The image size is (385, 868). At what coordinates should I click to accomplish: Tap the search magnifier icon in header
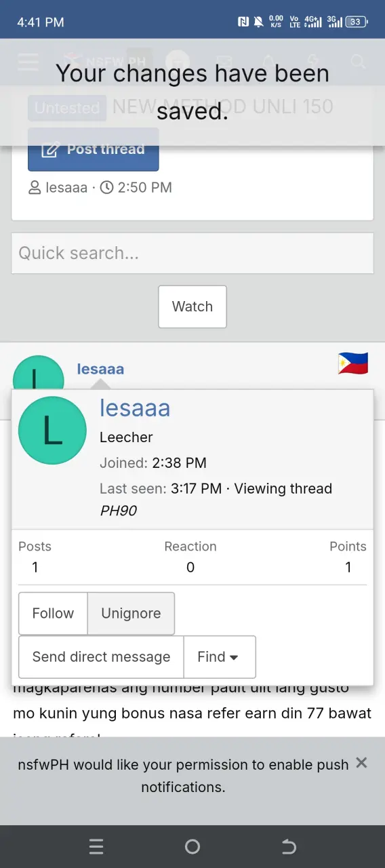point(358,62)
